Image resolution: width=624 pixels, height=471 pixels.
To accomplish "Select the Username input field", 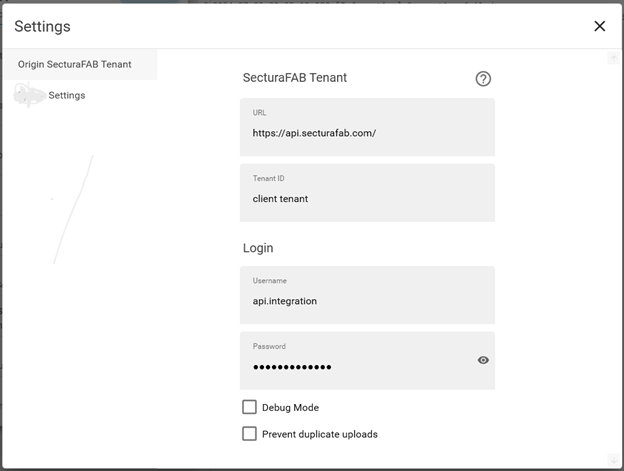I will point(367,300).
